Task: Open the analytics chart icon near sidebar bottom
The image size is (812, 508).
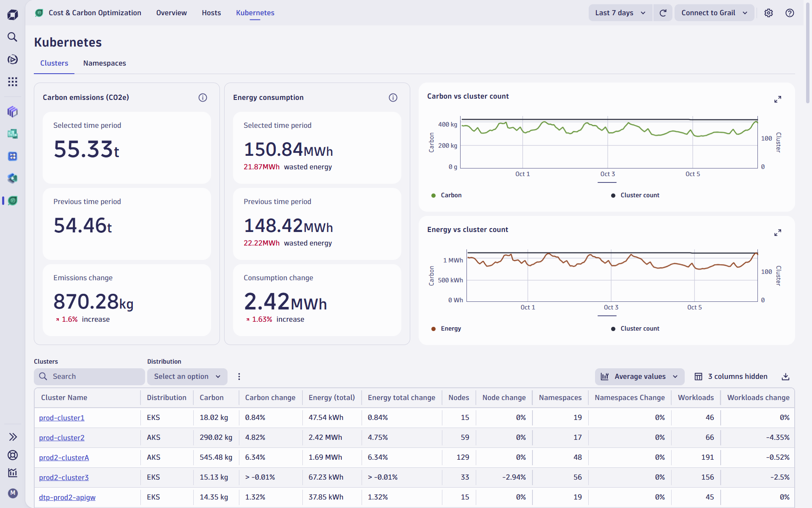Action: click(x=13, y=473)
